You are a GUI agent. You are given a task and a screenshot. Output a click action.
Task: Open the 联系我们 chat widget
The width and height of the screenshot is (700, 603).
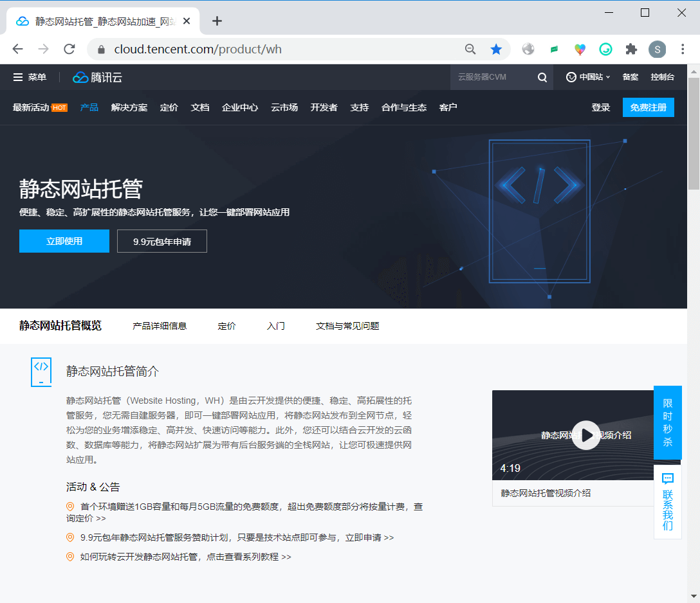pyautogui.click(x=667, y=502)
